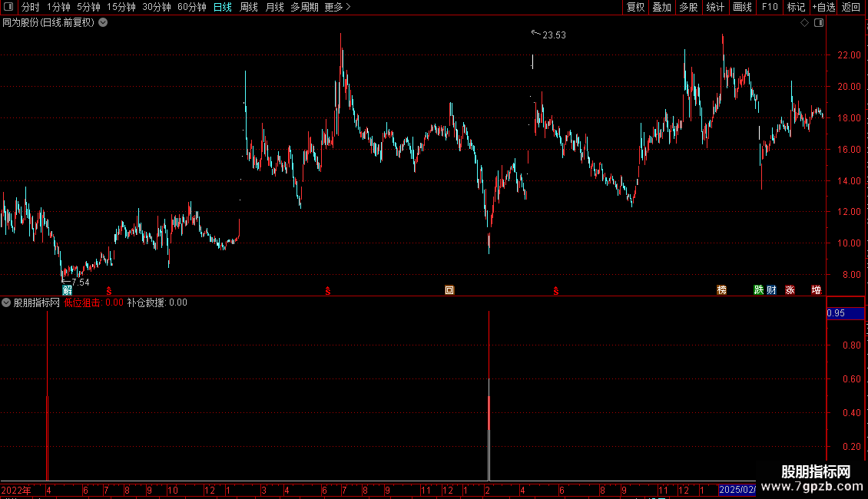Image resolution: width=868 pixels, height=499 pixels.
Task: Select the 60分钟 period tab
Action: coord(192,7)
